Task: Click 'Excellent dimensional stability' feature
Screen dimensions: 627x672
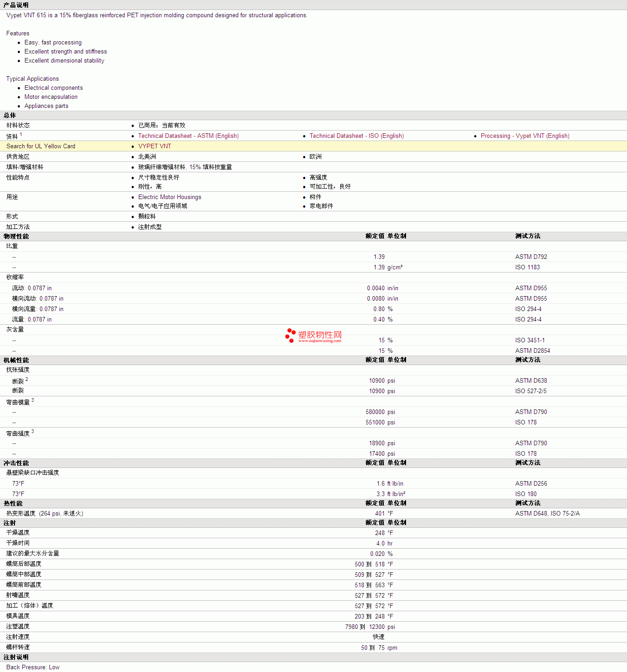Action: coord(64,60)
